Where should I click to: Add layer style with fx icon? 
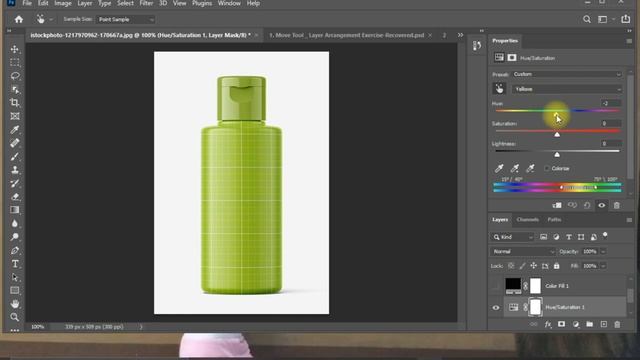pyautogui.click(x=548, y=324)
